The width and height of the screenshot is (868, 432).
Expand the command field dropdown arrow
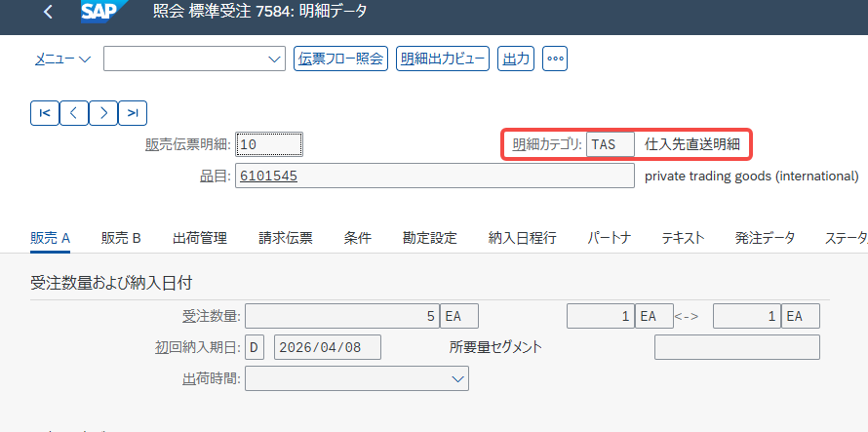coord(274,59)
